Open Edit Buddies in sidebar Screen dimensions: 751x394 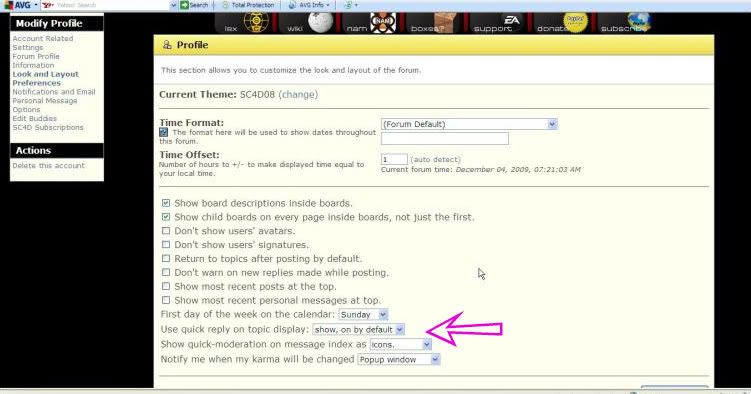pyautogui.click(x=34, y=118)
